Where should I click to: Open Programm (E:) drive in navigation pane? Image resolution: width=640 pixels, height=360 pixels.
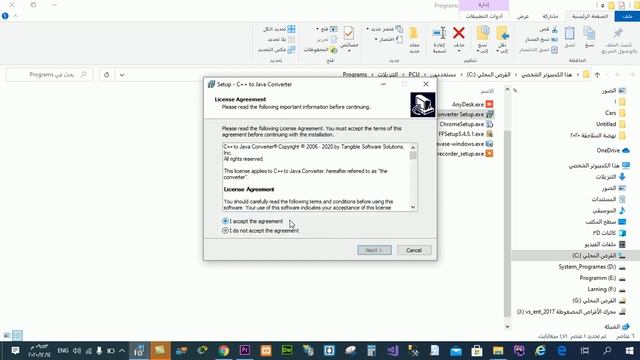point(602,278)
